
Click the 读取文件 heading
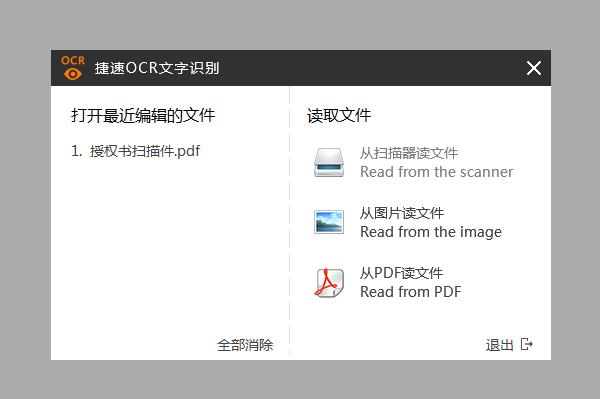339,115
